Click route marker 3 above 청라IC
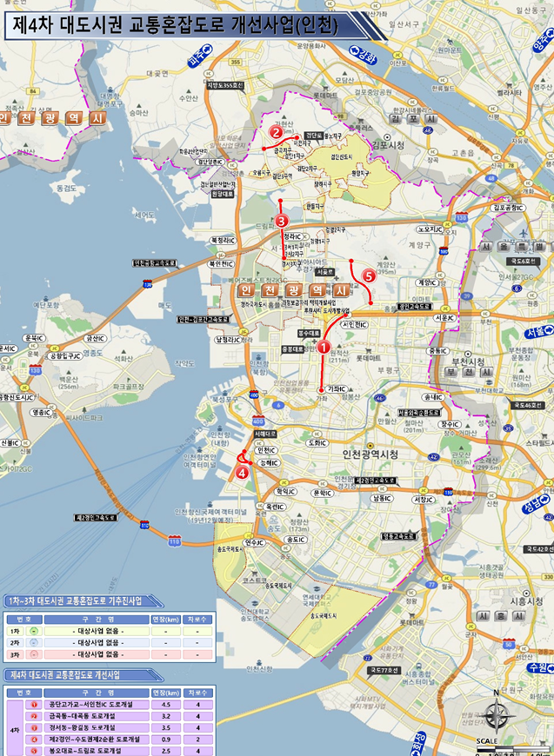The height and width of the screenshot is (756, 554). coord(281,222)
